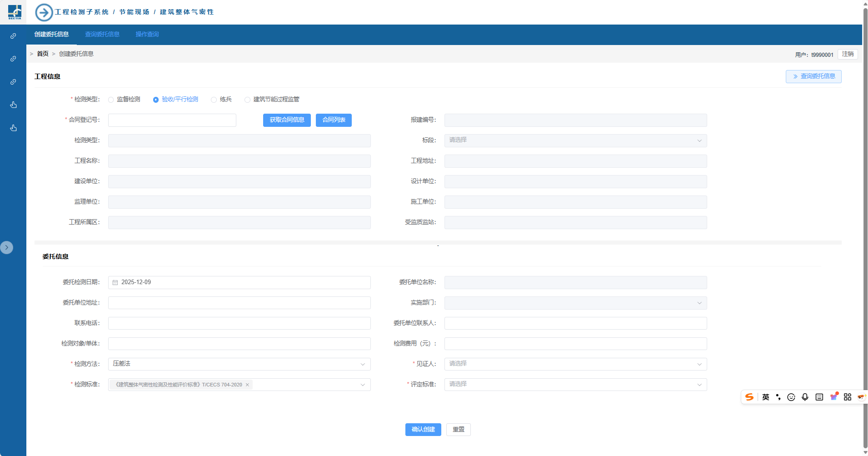Choose 建筑节能过程监管 radio option
Screen dimensions: 868x456
[x=247, y=100]
